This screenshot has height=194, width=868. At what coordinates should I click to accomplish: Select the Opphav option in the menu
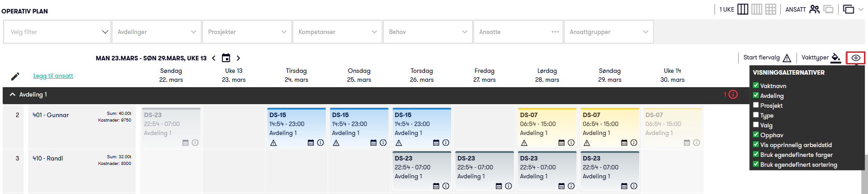[771, 135]
